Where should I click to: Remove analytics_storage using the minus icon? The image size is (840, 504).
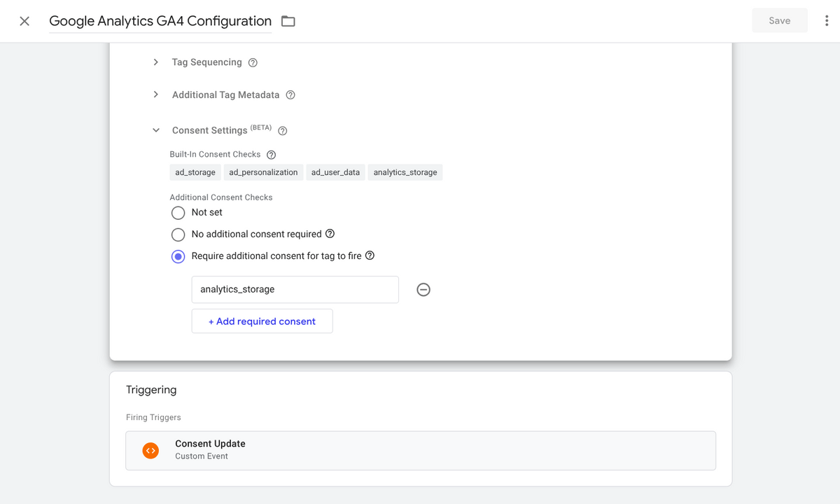click(423, 289)
